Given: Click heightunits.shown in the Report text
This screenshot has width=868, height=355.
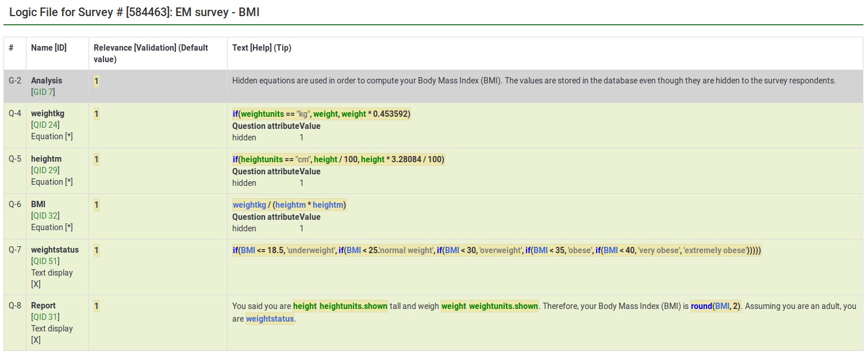Looking at the screenshot, I should coord(354,306).
